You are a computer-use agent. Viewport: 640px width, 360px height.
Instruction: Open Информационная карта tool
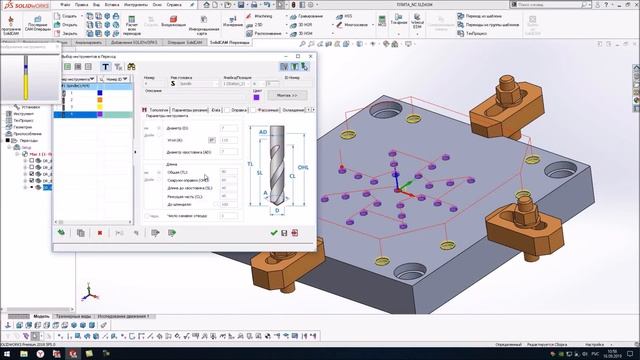click(x=204, y=25)
